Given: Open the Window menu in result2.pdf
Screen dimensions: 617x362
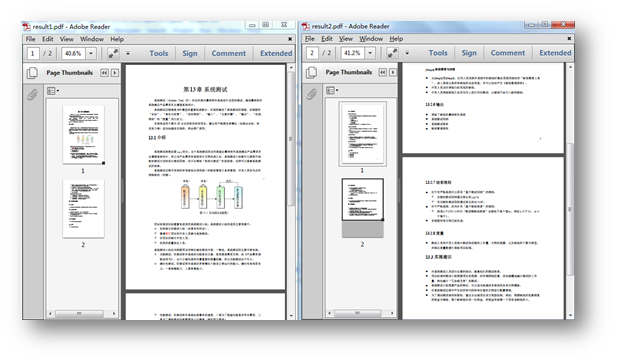Looking at the screenshot, I should click(x=371, y=39).
